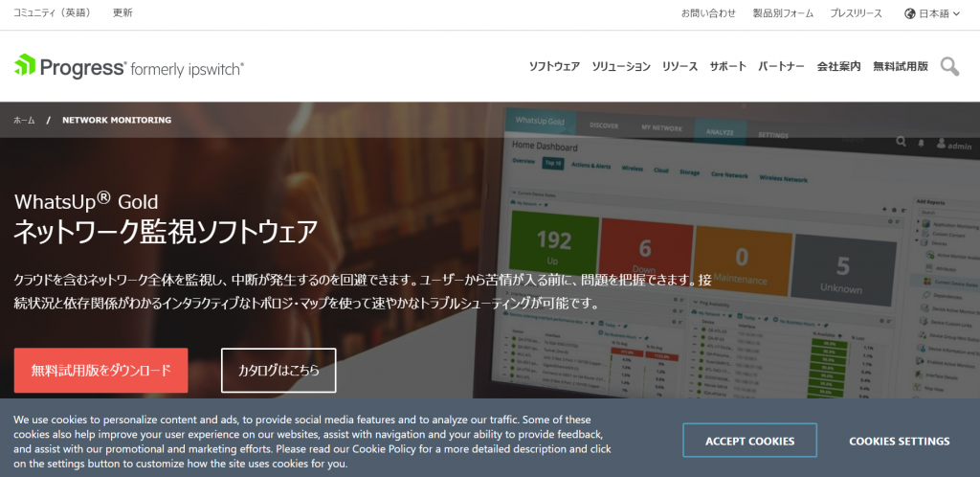The image size is (980, 477).
Task: Open COOKIES SETTINGS
Action: (900, 441)
